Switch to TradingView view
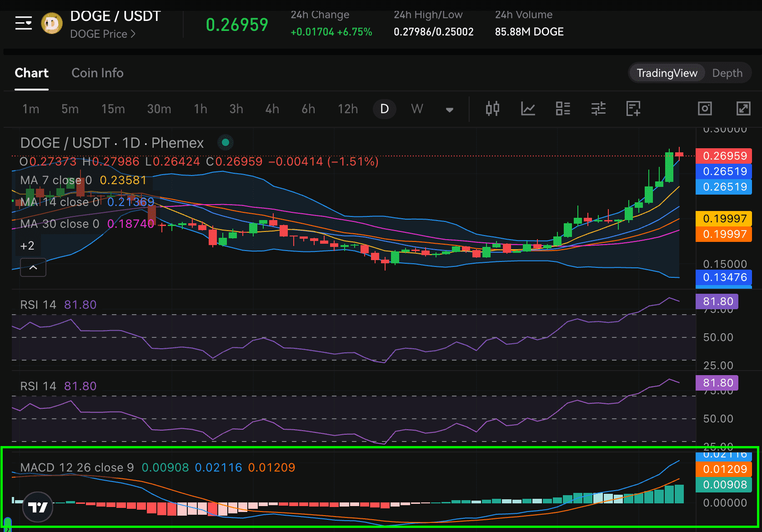The width and height of the screenshot is (762, 532). [x=667, y=73]
